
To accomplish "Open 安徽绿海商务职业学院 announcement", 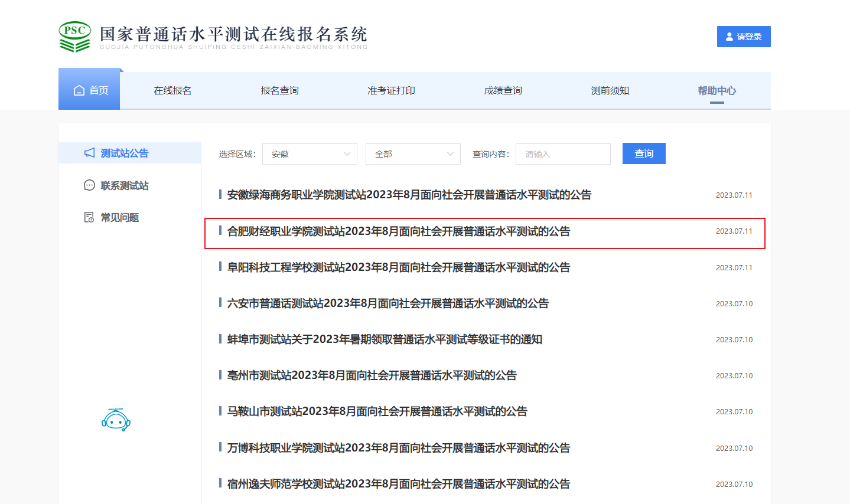I will coord(409,195).
